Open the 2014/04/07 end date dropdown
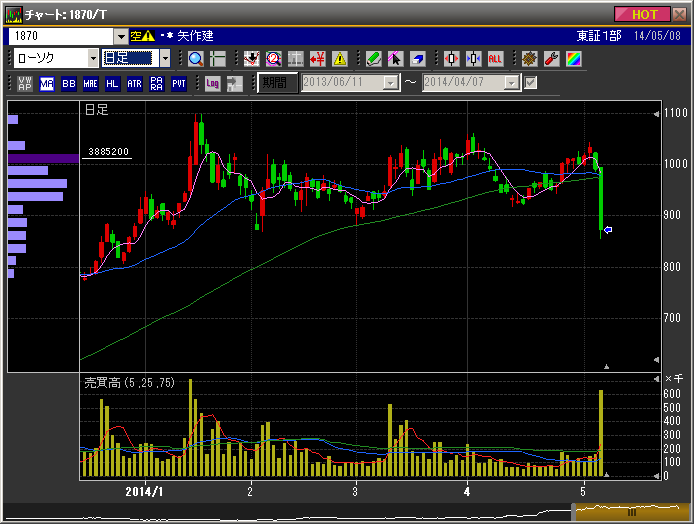 [x=511, y=83]
